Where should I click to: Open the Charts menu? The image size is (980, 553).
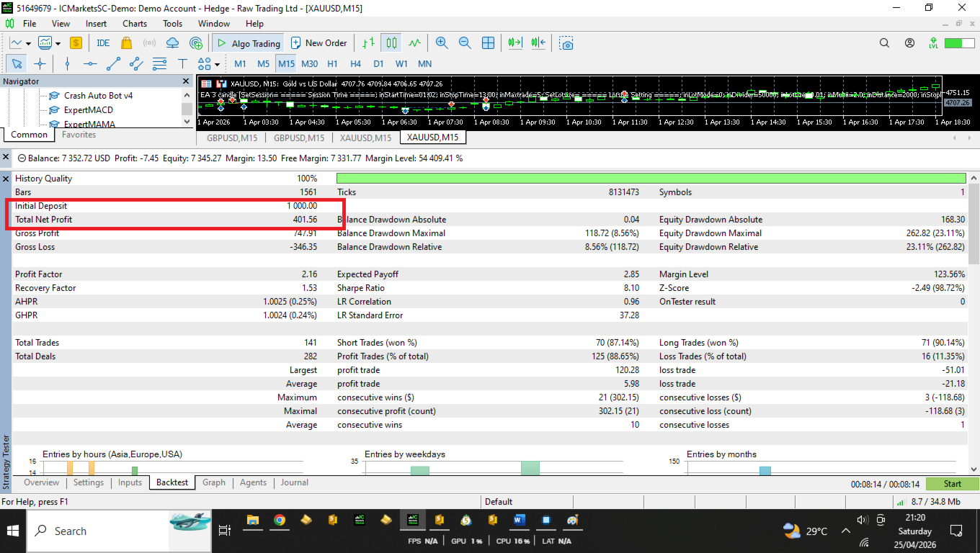(135, 24)
